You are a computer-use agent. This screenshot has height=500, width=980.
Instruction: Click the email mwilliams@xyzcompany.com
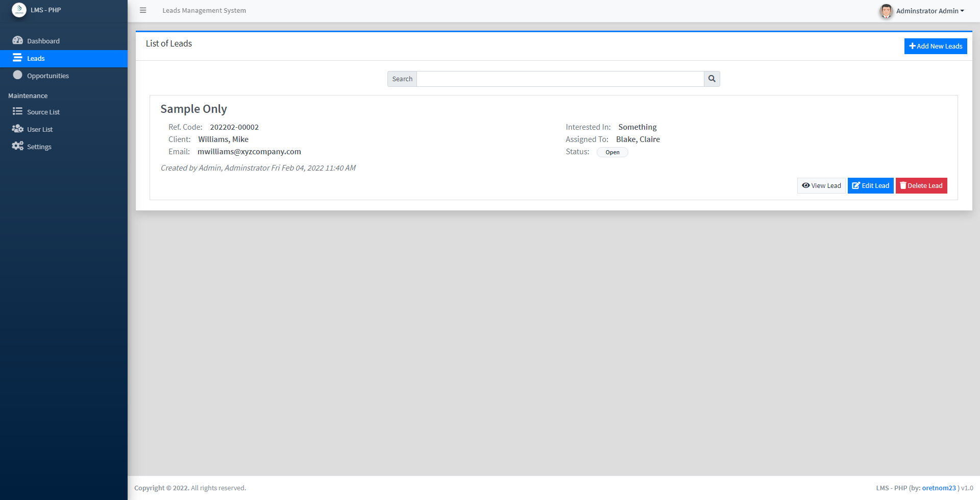tap(249, 152)
